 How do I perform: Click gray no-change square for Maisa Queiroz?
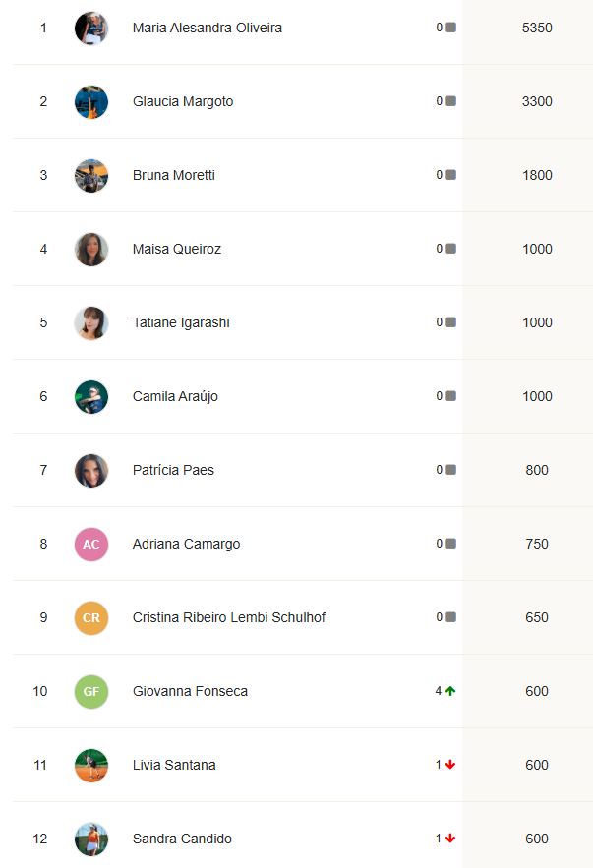click(x=450, y=249)
